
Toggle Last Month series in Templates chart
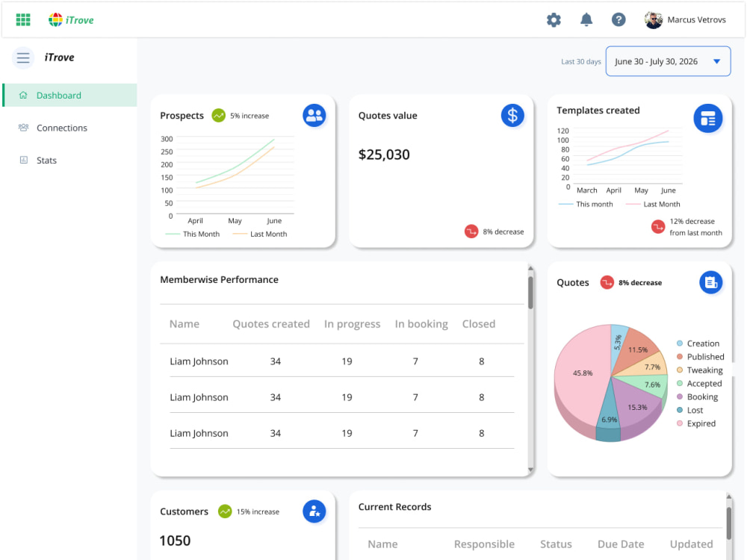point(653,204)
